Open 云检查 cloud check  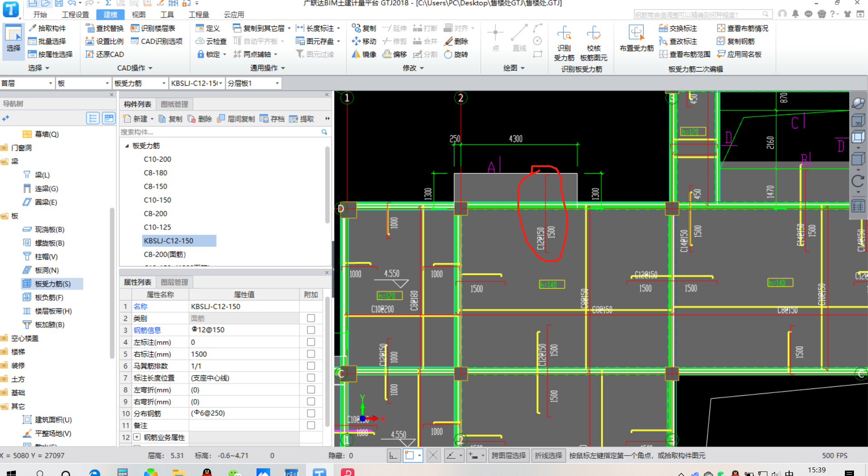click(x=211, y=41)
